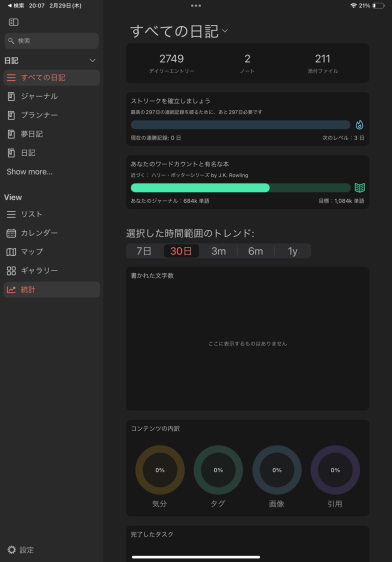Switch to the リスト view
This screenshot has width=392, height=562.
tap(24, 214)
